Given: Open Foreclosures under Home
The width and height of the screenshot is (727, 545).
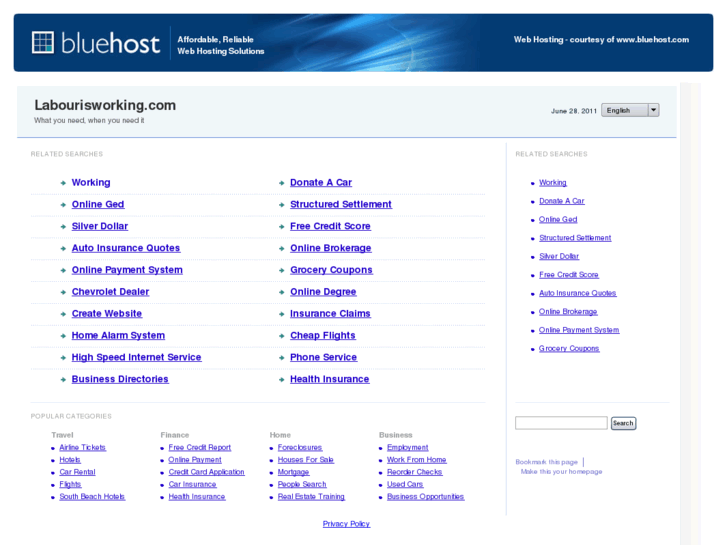Looking at the screenshot, I should (x=300, y=448).
